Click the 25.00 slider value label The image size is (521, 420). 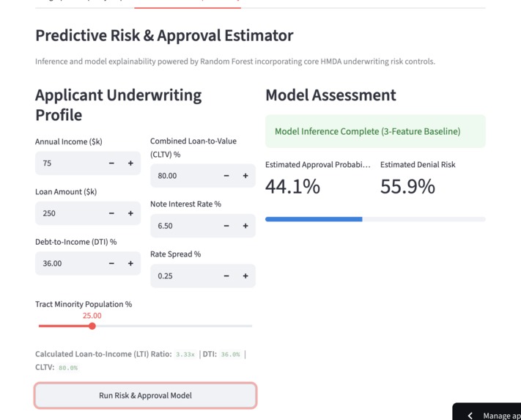[x=92, y=316]
